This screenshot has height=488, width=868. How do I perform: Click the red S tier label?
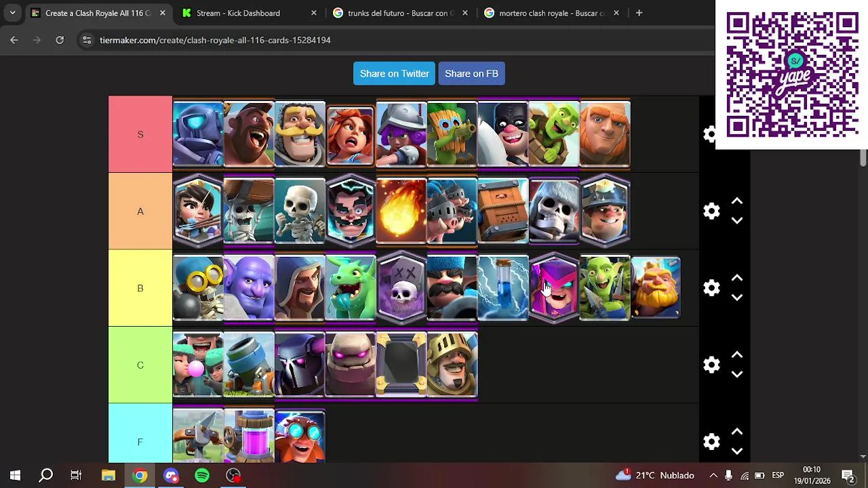click(x=140, y=134)
